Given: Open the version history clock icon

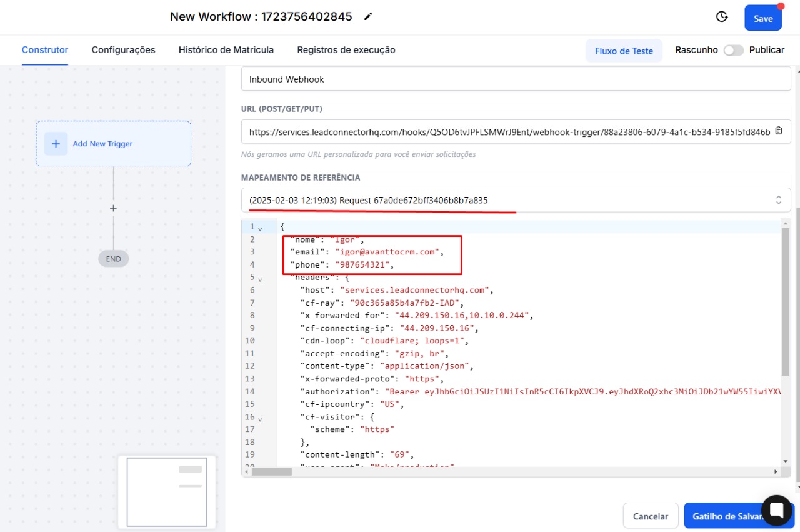Looking at the screenshot, I should point(722,17).
